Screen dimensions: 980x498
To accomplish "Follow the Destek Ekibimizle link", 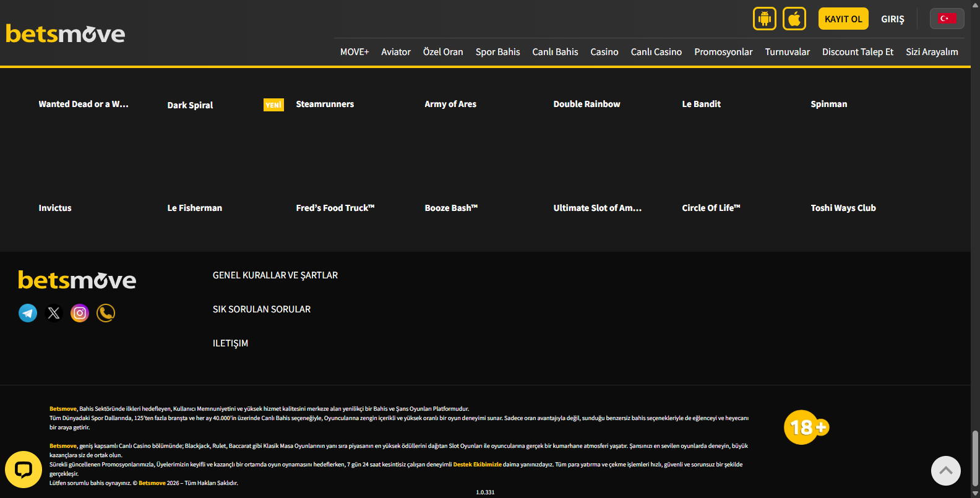I will tap(477, 465).
